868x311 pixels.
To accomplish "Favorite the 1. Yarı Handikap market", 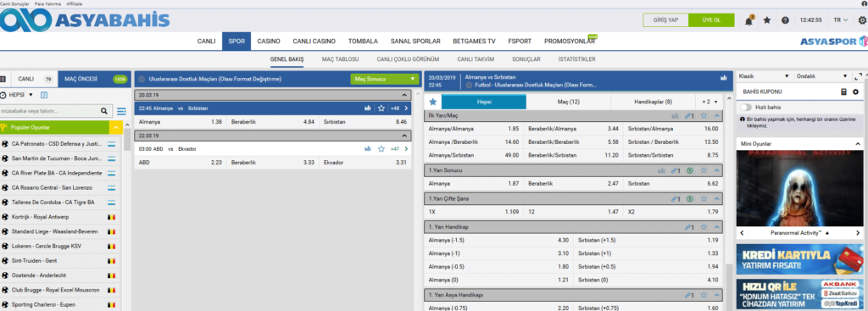I will tap(704, 227).
